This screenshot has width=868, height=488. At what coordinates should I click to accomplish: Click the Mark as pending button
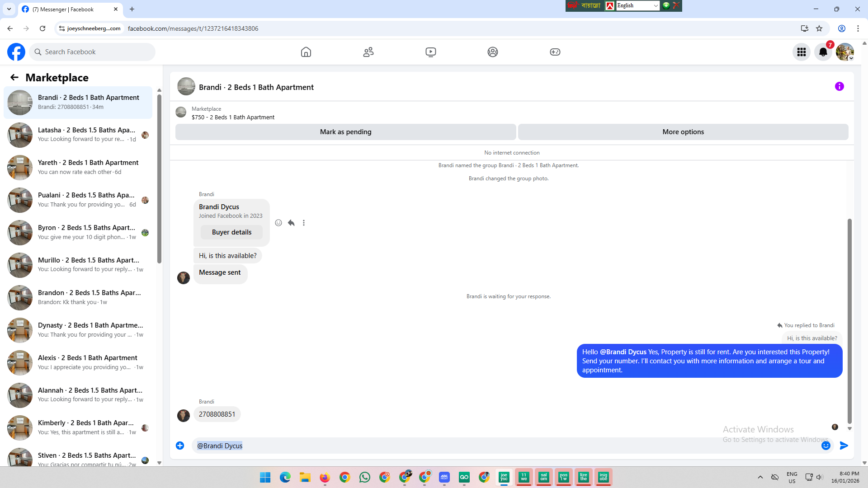coord(345,132)
